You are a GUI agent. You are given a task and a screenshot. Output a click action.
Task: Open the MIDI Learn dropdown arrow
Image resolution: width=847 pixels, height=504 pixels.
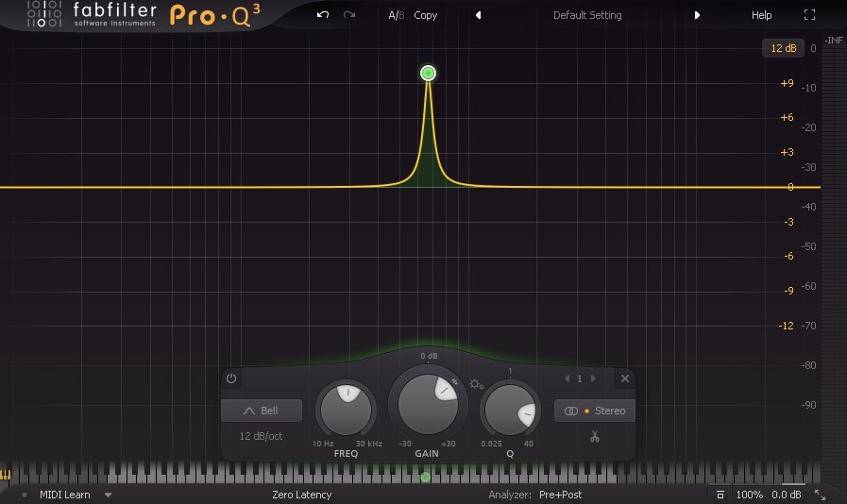[x=108, y=495]
